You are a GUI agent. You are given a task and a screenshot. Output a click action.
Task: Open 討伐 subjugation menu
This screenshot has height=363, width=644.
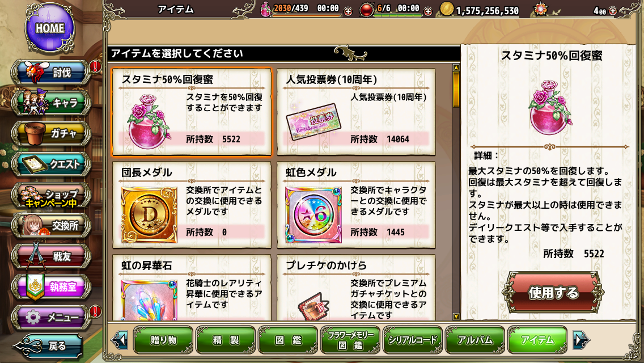coord(51,73)
